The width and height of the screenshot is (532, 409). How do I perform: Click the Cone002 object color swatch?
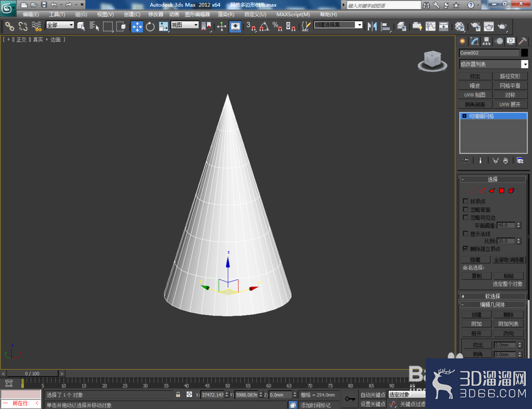tap(525, 53)
